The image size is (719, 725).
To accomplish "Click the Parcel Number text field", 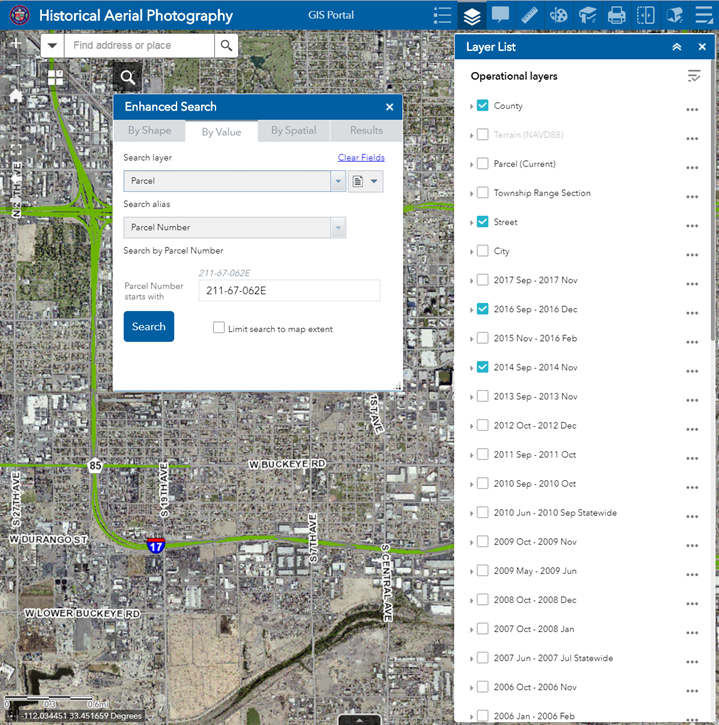I will (x=289, y=291).
